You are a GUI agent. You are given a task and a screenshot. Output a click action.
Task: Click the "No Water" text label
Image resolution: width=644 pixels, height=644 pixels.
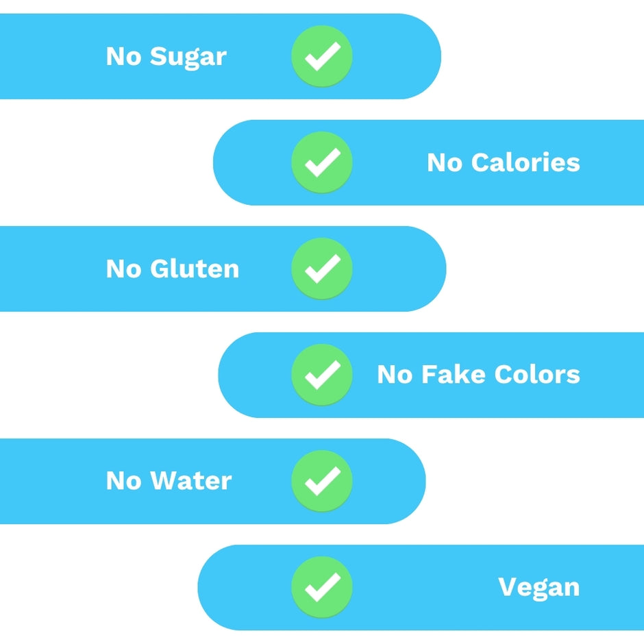(x=169, y=481)
